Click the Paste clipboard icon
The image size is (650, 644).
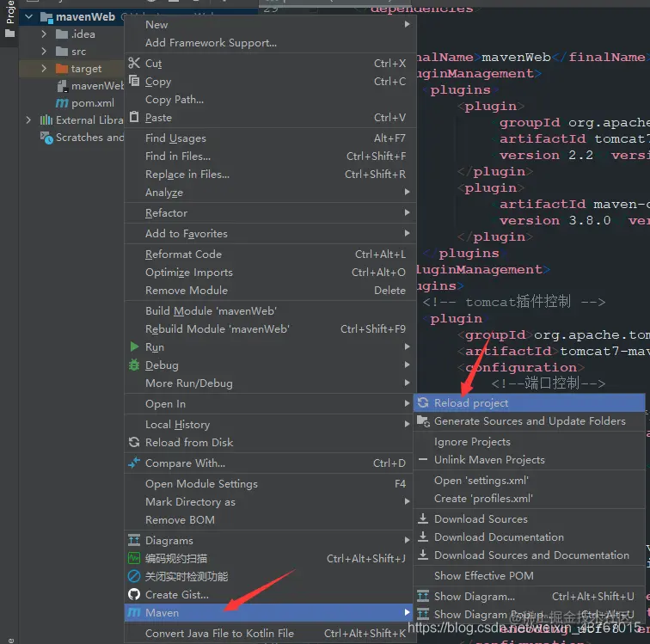tap(134, 117)
